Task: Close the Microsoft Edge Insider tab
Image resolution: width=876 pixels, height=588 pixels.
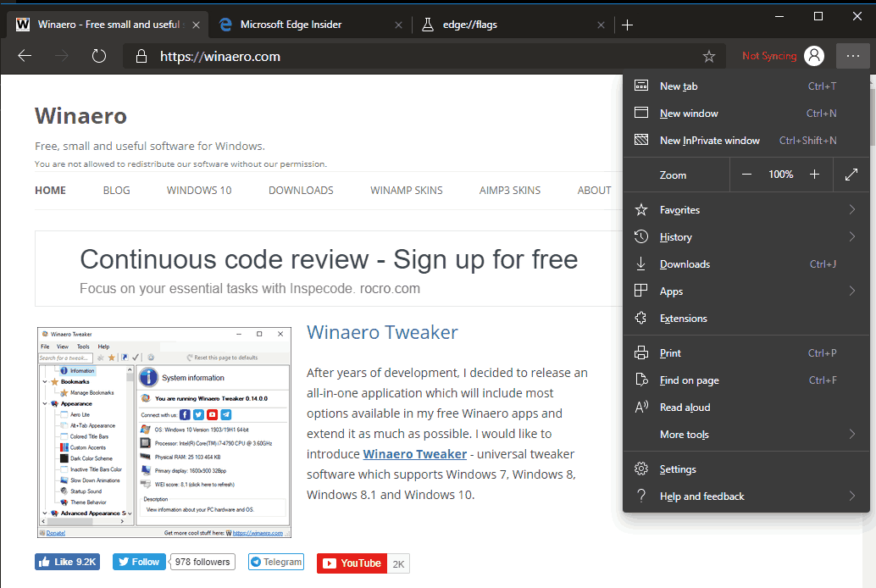Action: (398, 25)
